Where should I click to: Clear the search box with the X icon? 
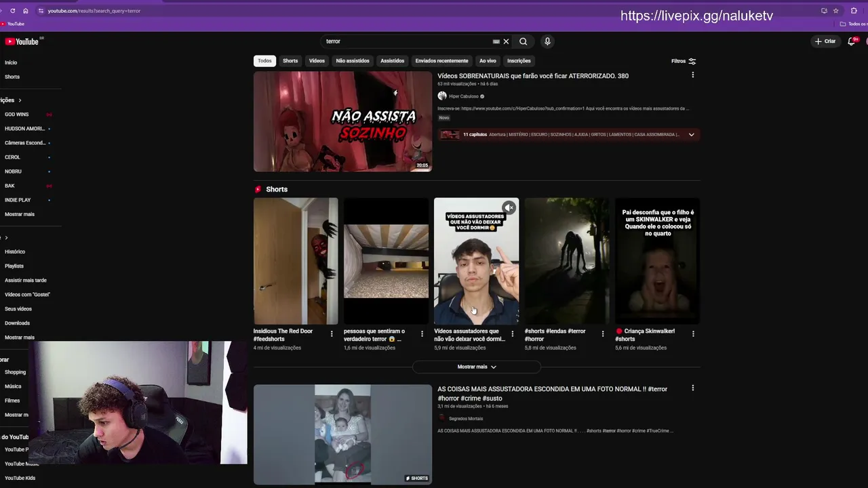[506, 41]
